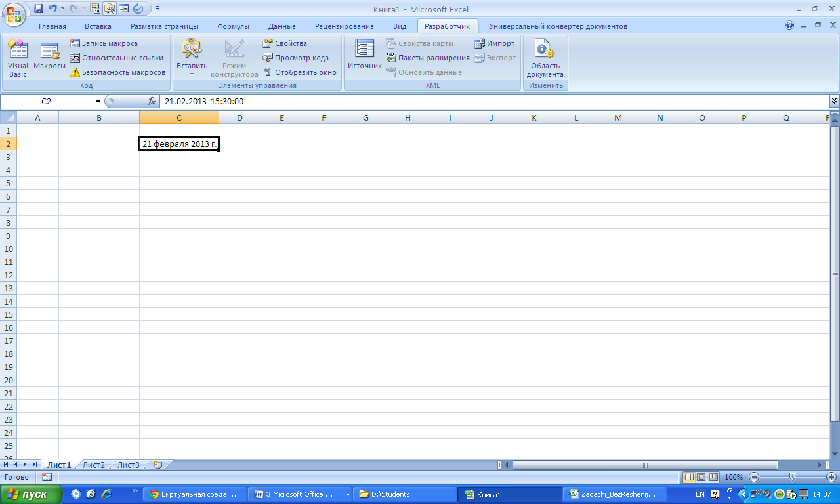The height and width of the screenshot is (504, 840).
Task: Open the Name Box dropdown arrow
Action: [x=98, y=102]
